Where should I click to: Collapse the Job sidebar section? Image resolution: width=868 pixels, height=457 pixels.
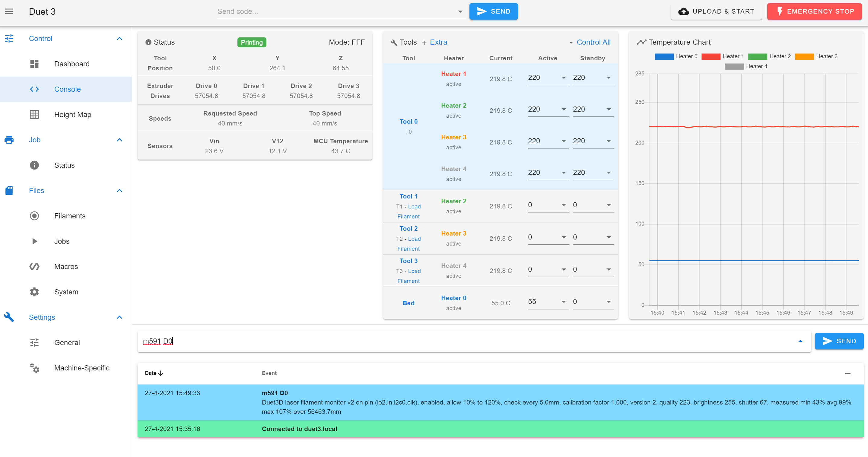119,140
